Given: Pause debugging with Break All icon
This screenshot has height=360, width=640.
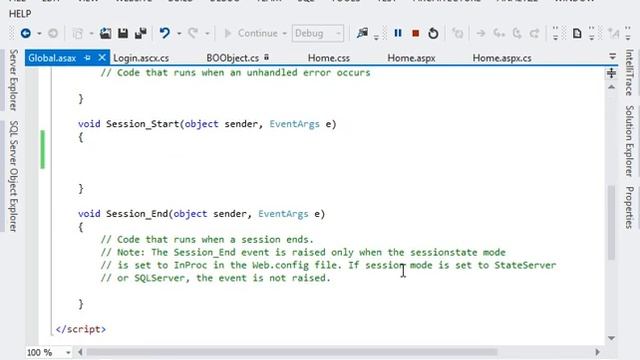Looking at the screenshot, I should tap(398, 33).
